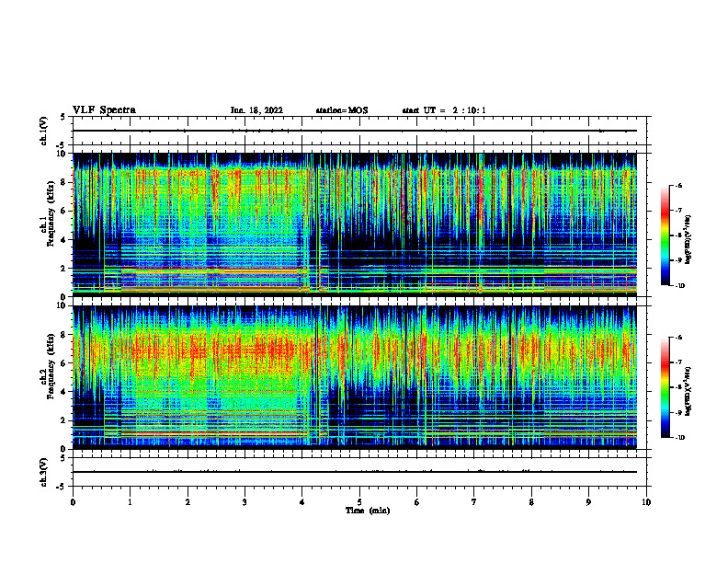Viewport: 728px width, 563px height.
Task: Click time tick label "10" on the x-axis
Action: [646, 502]
